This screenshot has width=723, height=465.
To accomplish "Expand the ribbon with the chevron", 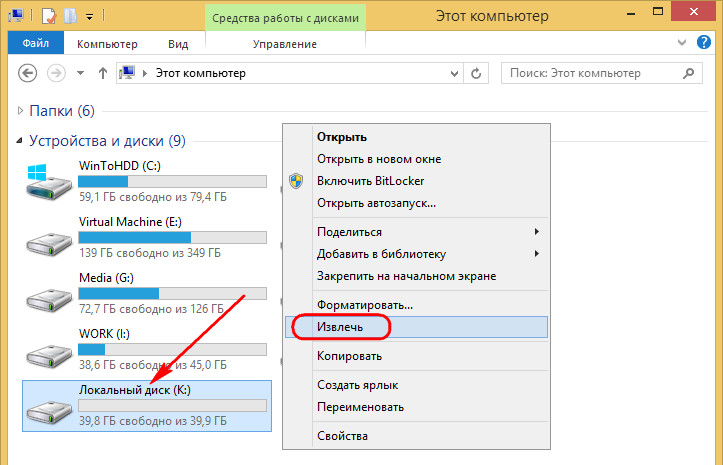I will coord(682,43).
